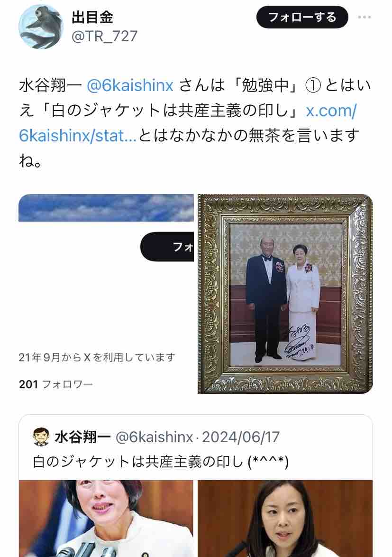Image resolution: width=392 pixels, height=557 pixels.
Task: Click the three-dot more options icon
Action: (365, 17)
